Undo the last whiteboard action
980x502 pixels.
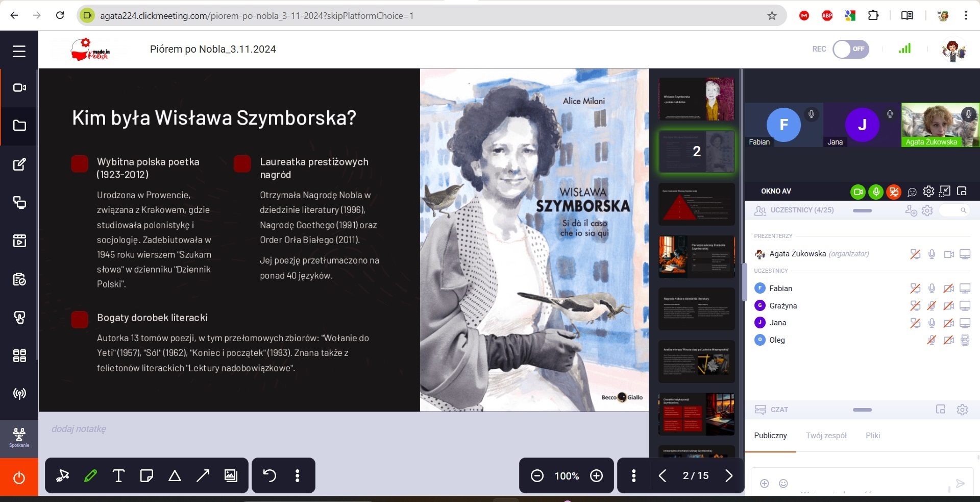click(269, 476)
